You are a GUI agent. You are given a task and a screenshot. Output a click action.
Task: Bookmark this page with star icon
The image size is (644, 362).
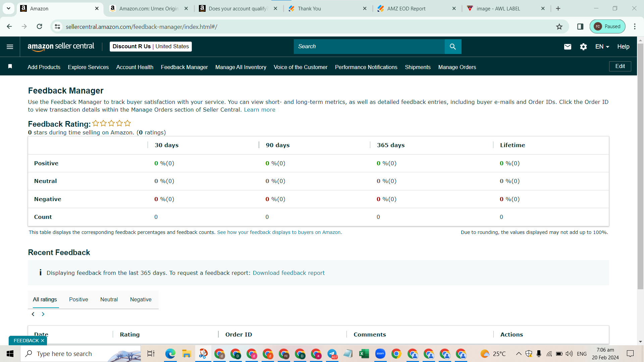coord(559,26)
